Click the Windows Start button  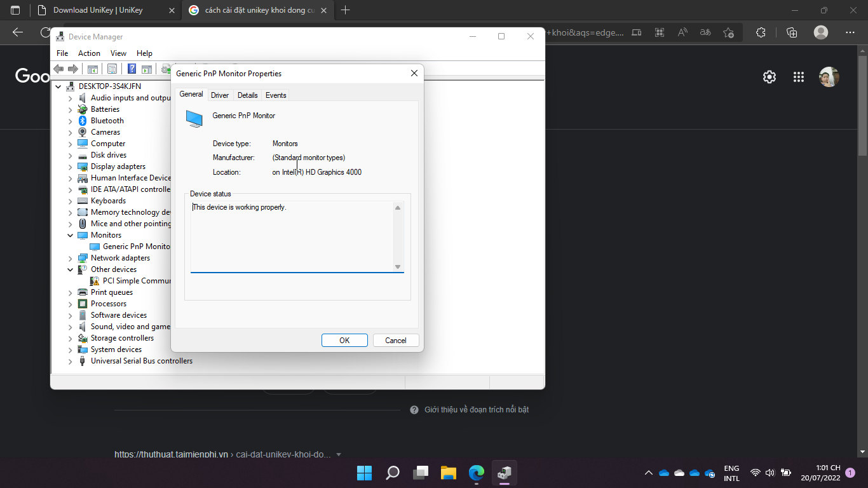[364, 473]
